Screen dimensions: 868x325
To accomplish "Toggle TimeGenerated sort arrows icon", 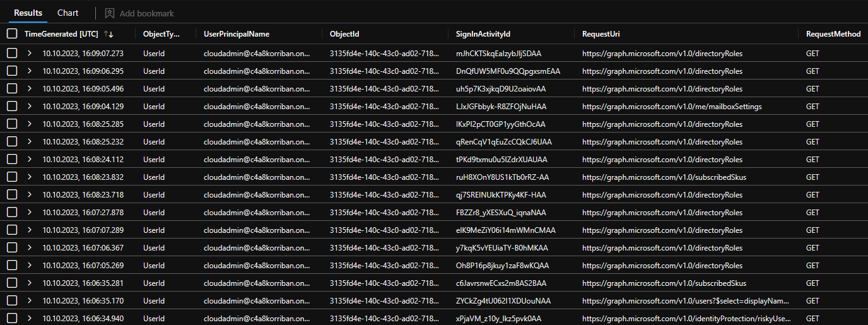I will (109, 34).
